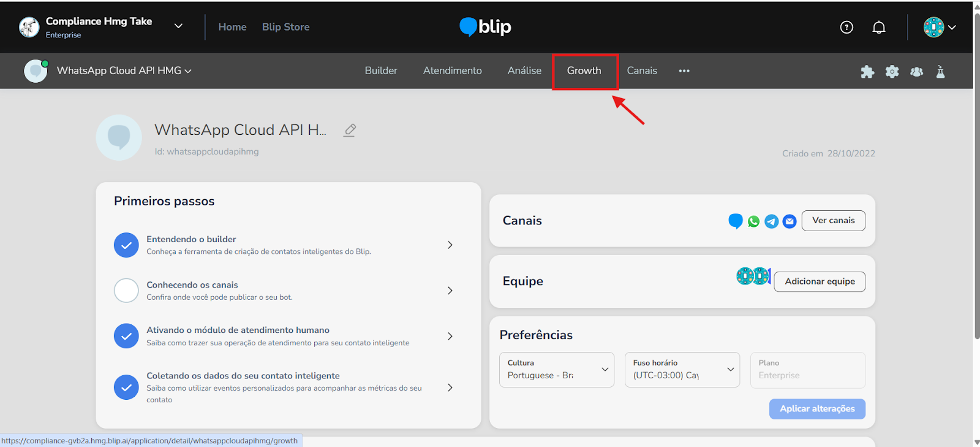Screen dimensions: 980x447
Task: Click the team member avatars in Equipe
Action: [x=753, y=277]
